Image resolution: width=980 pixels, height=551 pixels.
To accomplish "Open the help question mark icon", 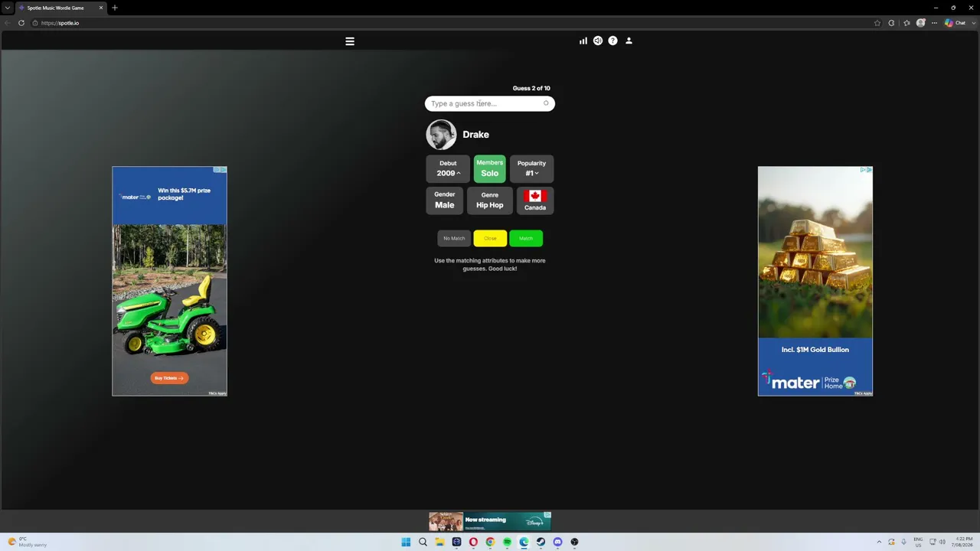I will [x=612, y=41].
